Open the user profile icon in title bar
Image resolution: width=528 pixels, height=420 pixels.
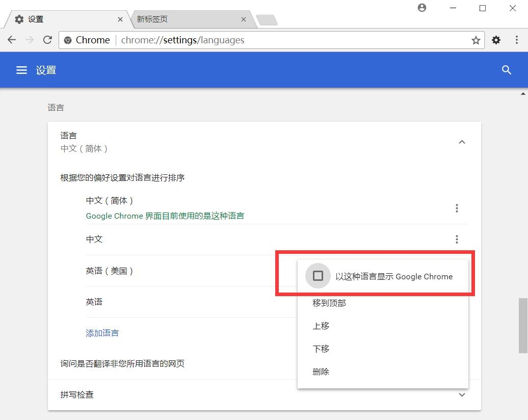421,8
